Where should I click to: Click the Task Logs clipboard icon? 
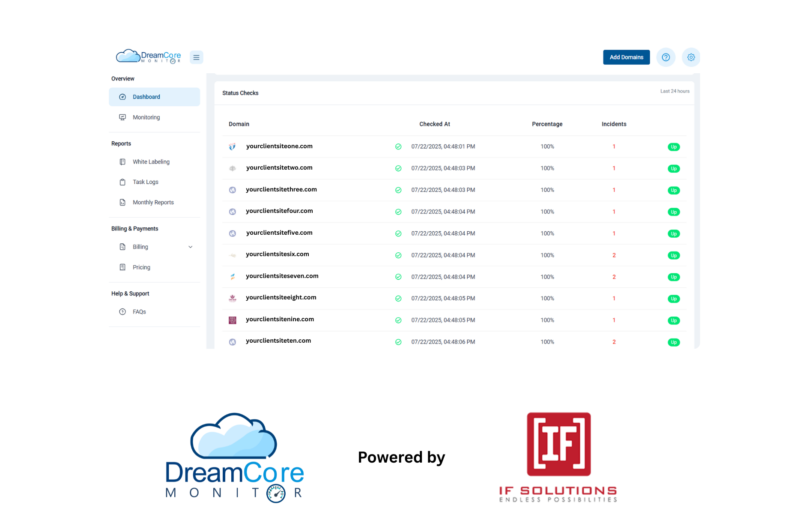122,182
